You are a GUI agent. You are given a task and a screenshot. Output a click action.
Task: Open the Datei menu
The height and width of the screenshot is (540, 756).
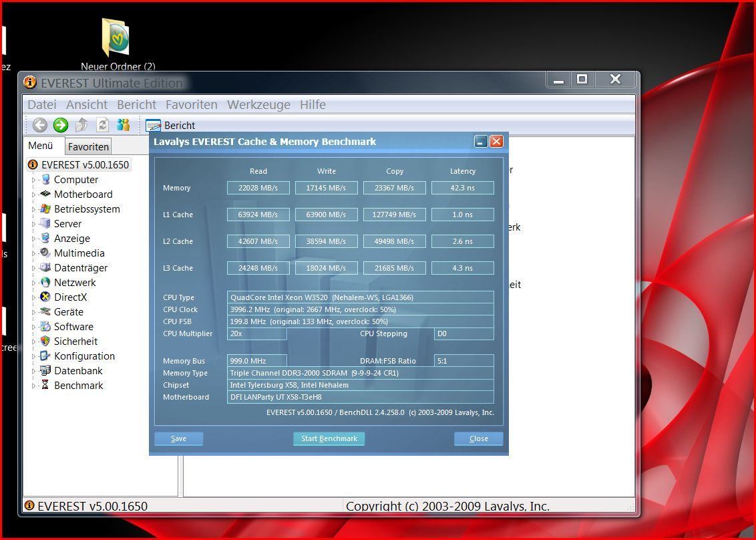pyautogui.click(x=42, y=105)
